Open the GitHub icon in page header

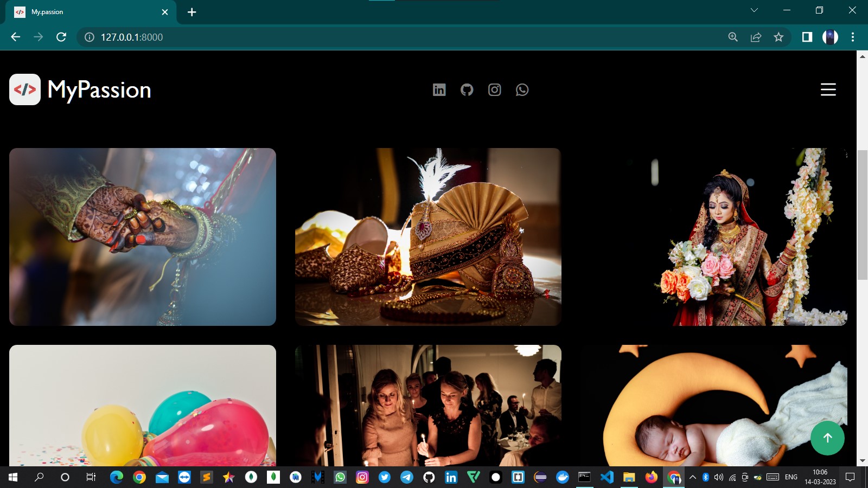[x=467, y=89]
